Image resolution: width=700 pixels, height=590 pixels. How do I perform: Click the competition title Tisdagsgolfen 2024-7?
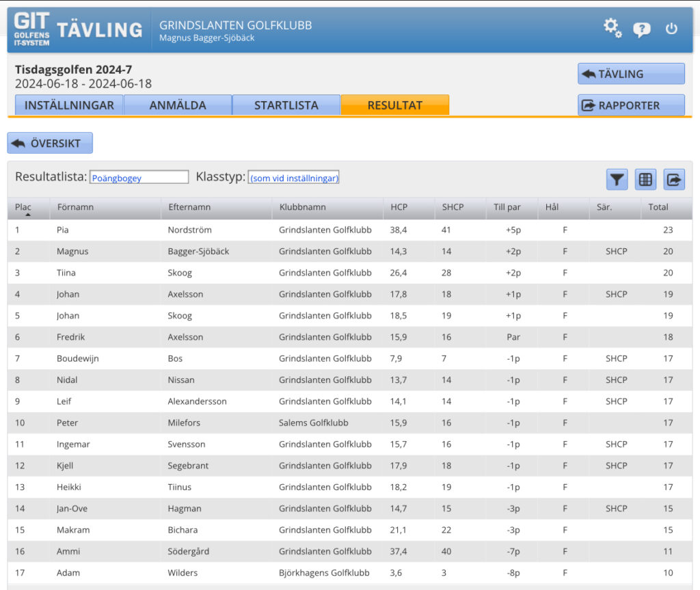tap(74, 70)
